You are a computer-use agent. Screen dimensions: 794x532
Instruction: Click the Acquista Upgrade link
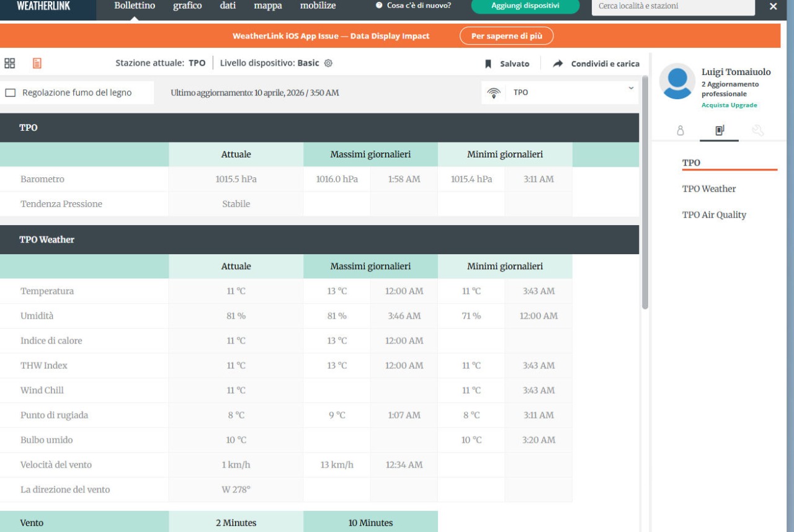point(729,105)
